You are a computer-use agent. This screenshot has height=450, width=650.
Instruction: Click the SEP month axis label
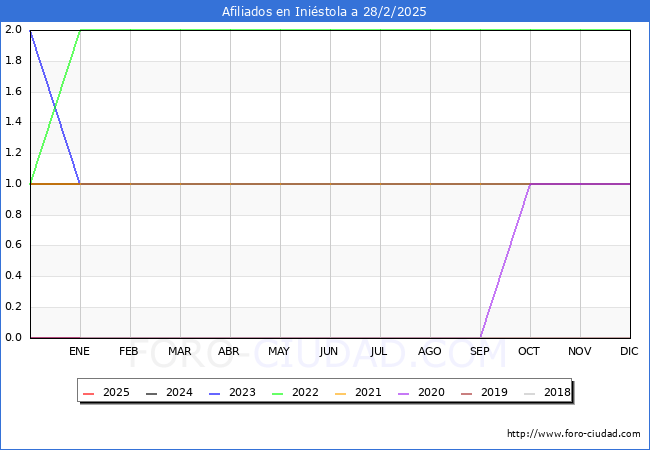(x=480, y=351)
